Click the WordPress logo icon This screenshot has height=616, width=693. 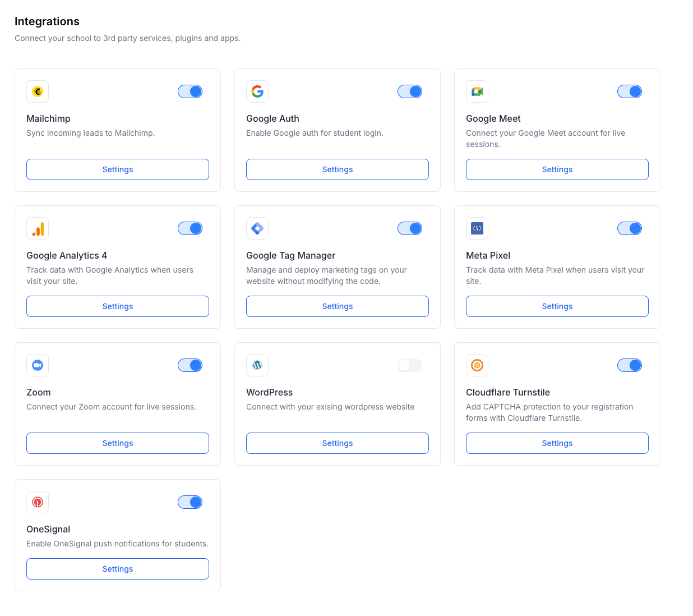[x=257, y=365]
